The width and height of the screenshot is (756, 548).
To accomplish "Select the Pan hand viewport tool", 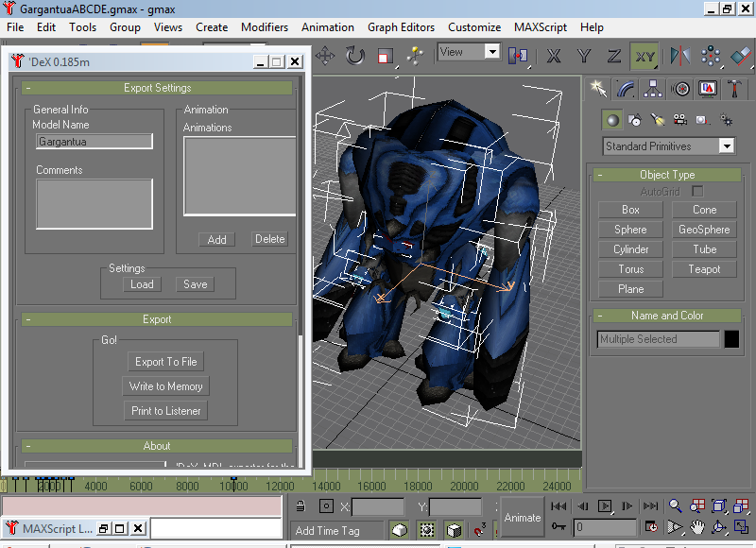I will tap(697, 527).
